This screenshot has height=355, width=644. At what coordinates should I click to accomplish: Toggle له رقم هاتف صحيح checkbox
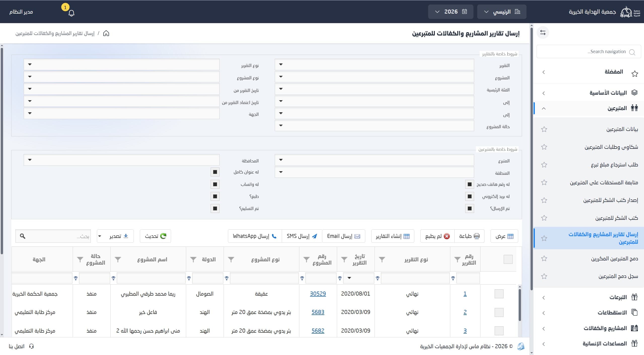pos(470,185)
